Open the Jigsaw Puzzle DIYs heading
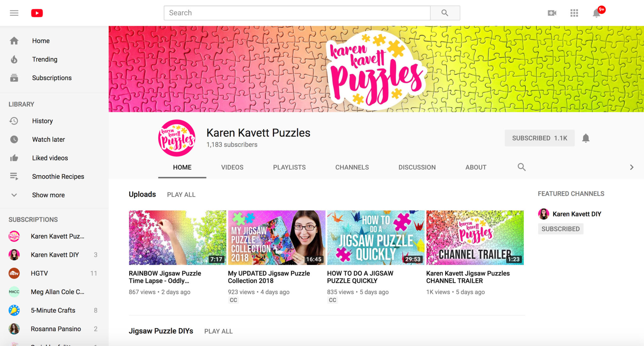 [x=161, y=331]
